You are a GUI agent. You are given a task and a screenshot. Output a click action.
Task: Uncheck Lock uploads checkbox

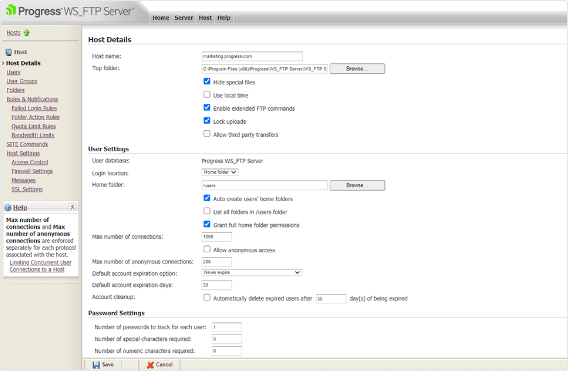(x=207, y=121)
